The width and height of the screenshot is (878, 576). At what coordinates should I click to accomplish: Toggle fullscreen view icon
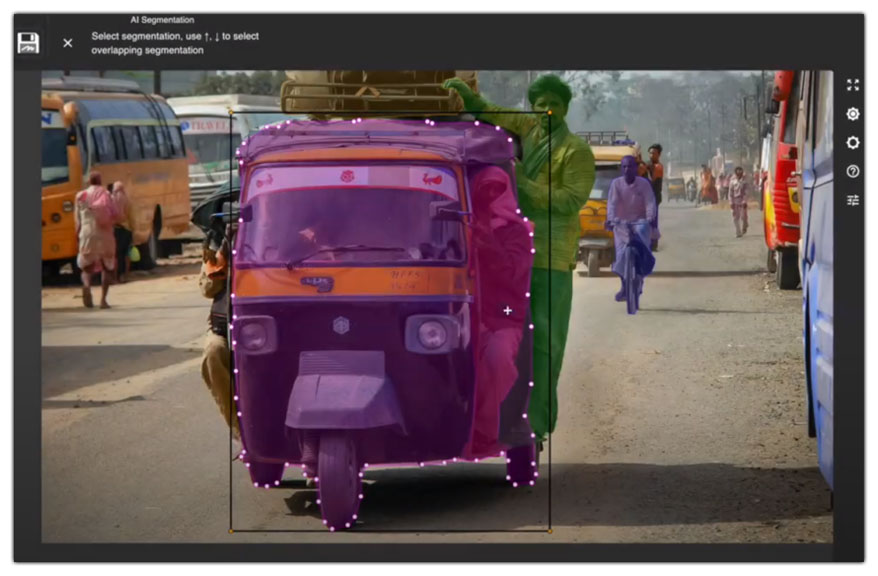coord(852,86)
